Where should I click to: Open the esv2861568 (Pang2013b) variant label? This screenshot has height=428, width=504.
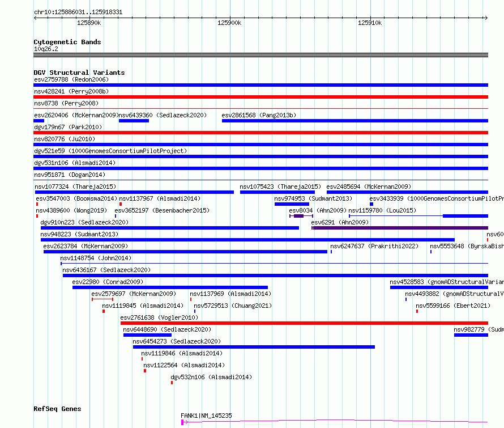click(x=259, y=115)
